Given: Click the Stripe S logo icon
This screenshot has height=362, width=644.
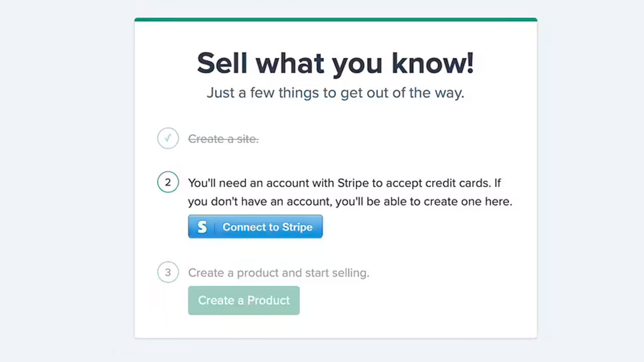Looking at the screenshot, I should click(x=202, y=227).
